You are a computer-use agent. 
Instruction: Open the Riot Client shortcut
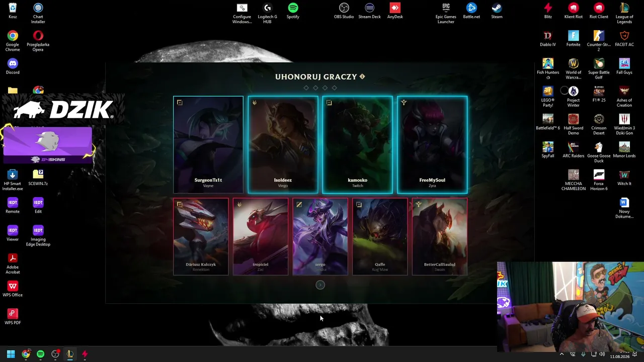[599, 11]
